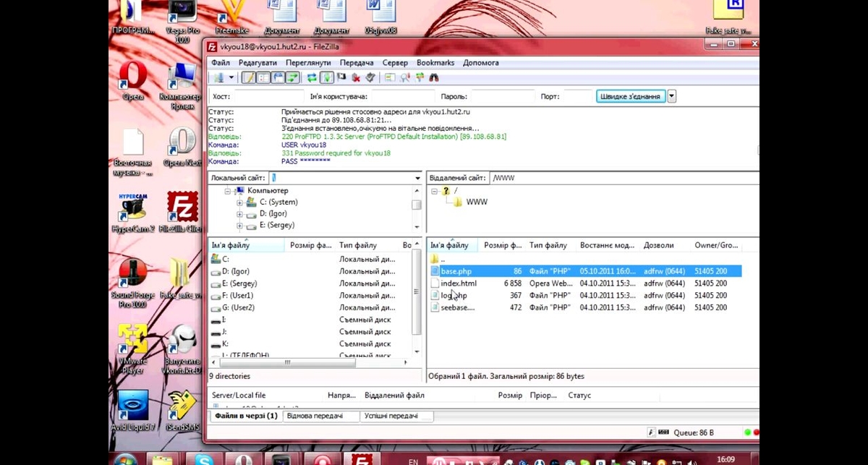Open the local site path dropdown
Viewport: 868px width, 465px height.
coord(417,178)
